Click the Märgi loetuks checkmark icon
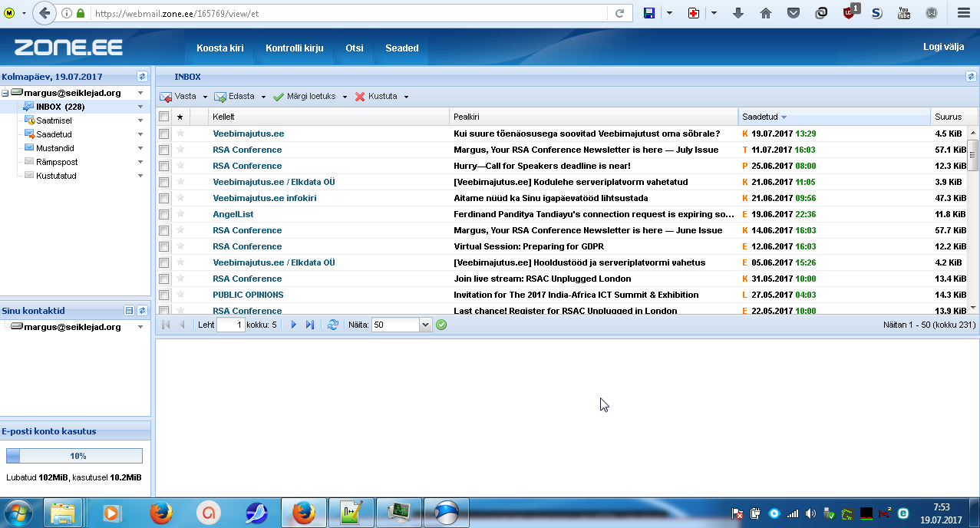Image resolution: width=980 pixels, height=528 pixels. click(279, 97)
